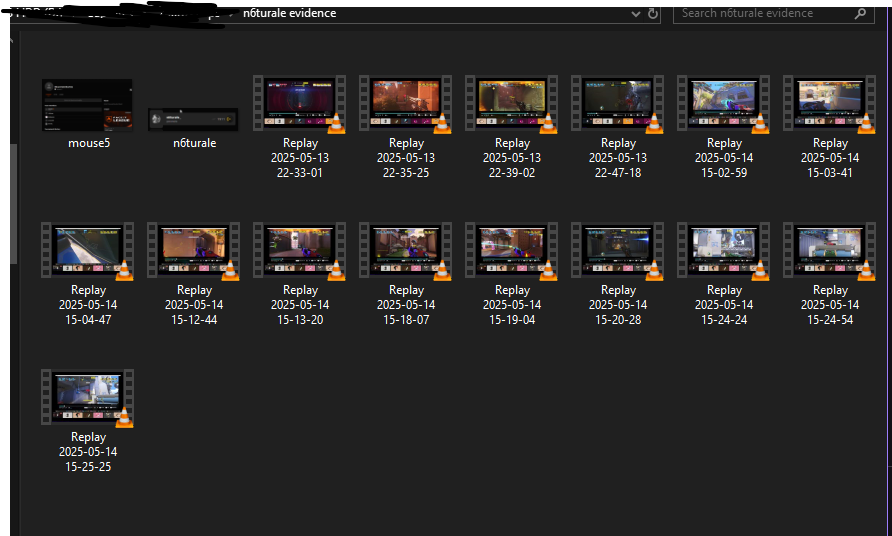Collapse the navigation pane up arrow

click(11, 40)
